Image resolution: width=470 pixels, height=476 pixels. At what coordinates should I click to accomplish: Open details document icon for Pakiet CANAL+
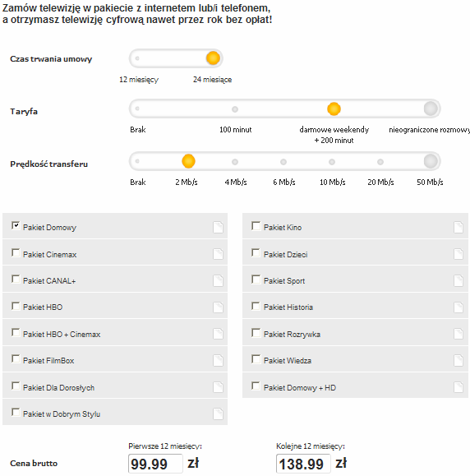[x=218, y=280]
